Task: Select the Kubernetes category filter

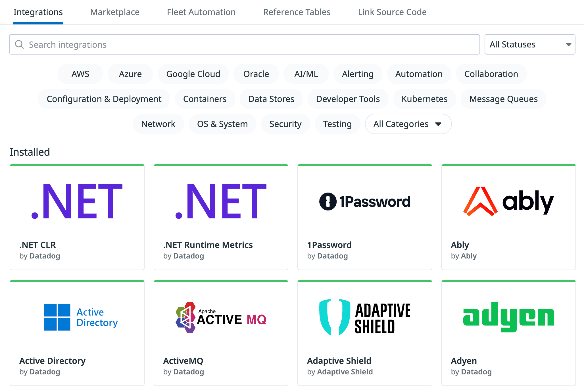Action: [424, 99]
